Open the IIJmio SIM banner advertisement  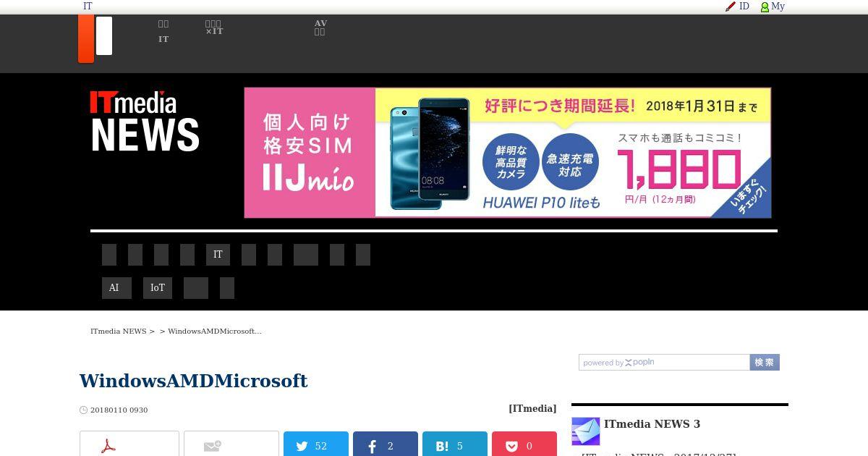point(508,153)
